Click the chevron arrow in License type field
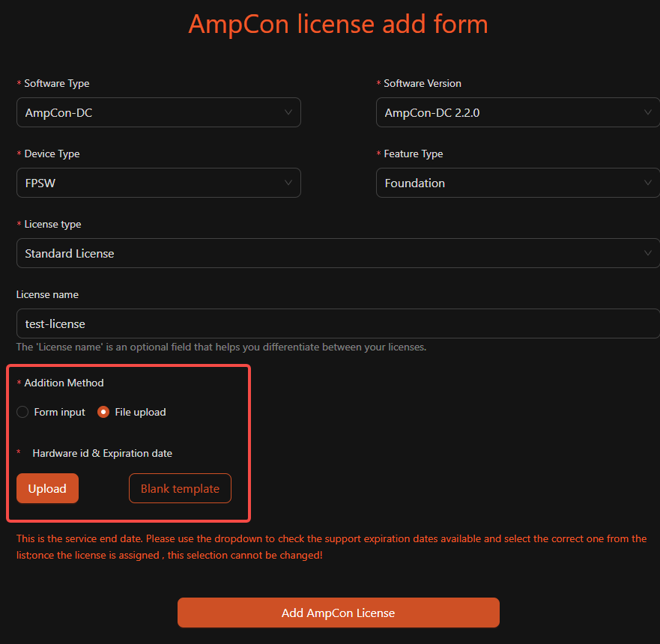Screen dimensions: 660x644 tap(648, 254)
